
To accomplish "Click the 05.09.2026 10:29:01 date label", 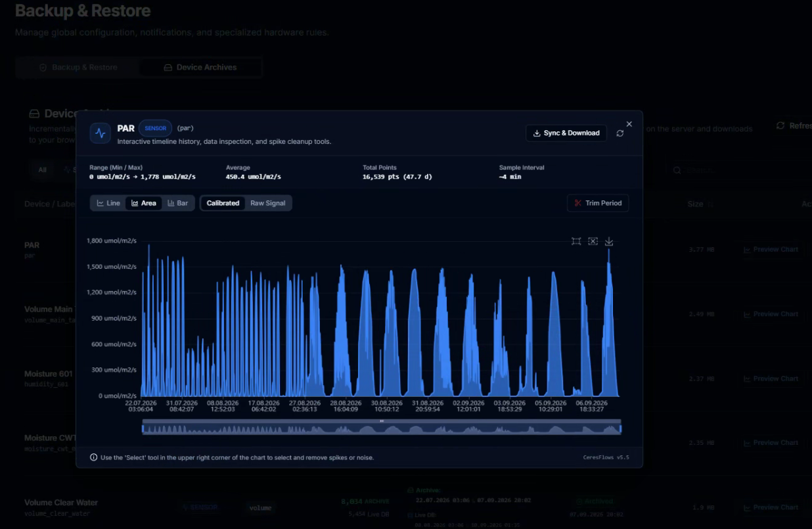I will (x=550, y=406).
